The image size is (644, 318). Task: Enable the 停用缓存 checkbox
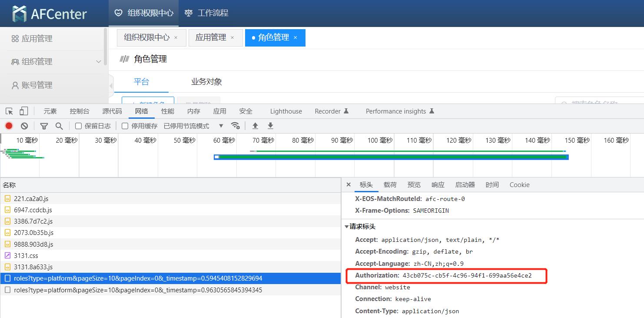pyautogui.click(x=125, y=126)
